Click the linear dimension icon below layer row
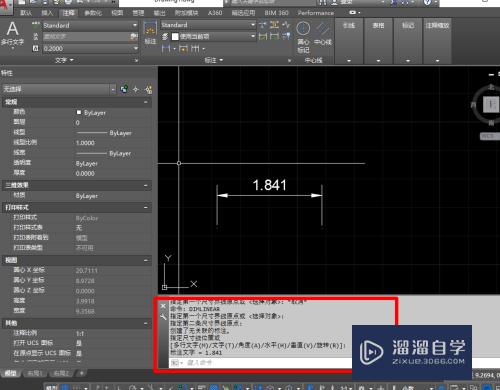Viewport: 500px width, 390px height. tap(166, 49)
